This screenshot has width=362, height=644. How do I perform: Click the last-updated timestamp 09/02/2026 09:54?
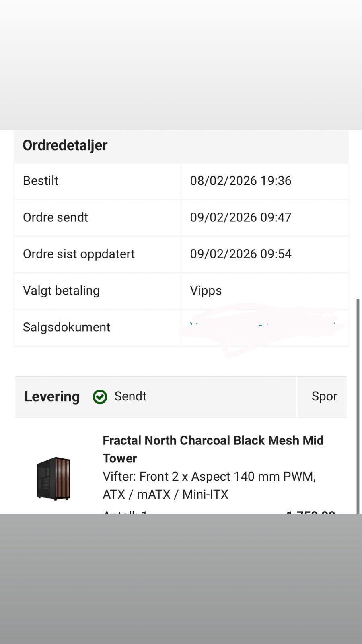click(x=241, y=254)
